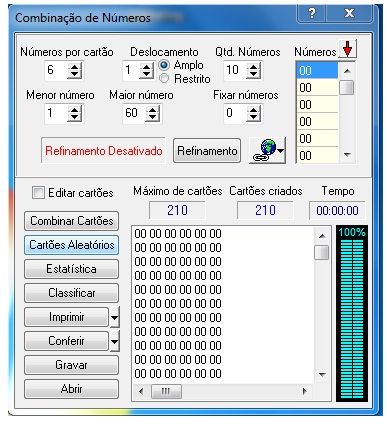
Task: Open the Estatística button
Action: tap(71, 269)
